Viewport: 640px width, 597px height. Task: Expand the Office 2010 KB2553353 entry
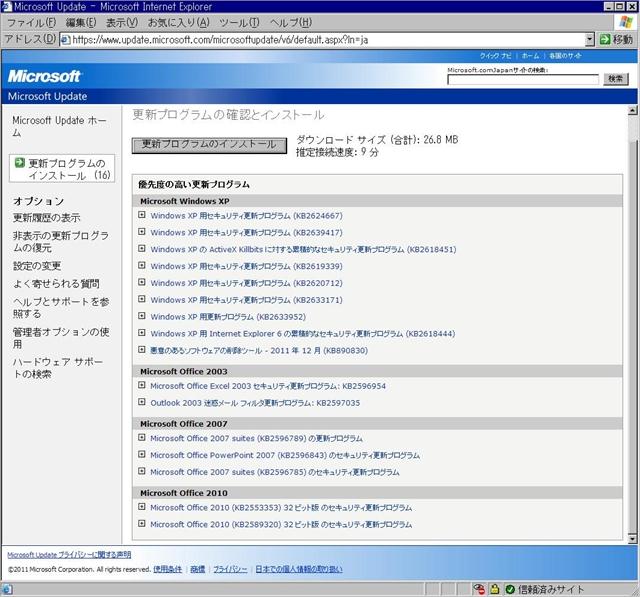tap(142, 507)
